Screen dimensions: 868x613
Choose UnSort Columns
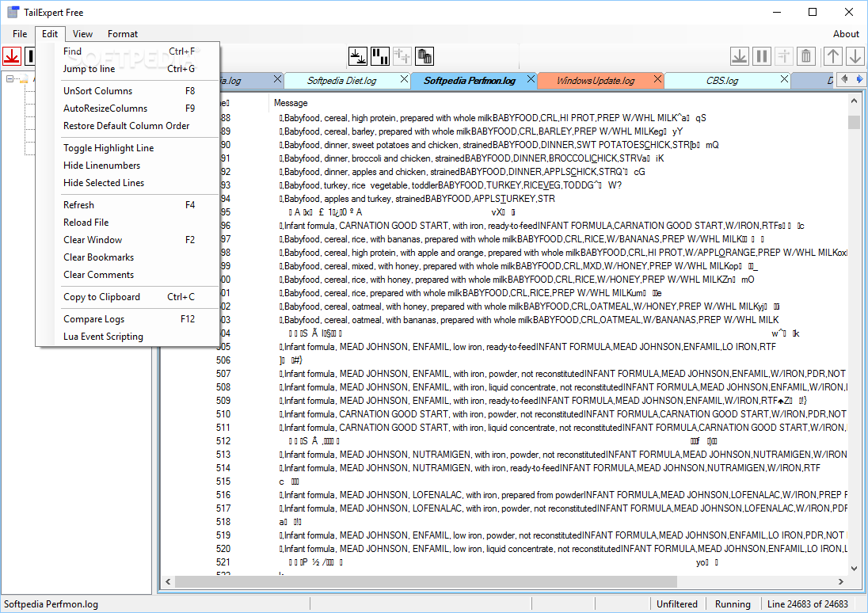tap(128, 91)
